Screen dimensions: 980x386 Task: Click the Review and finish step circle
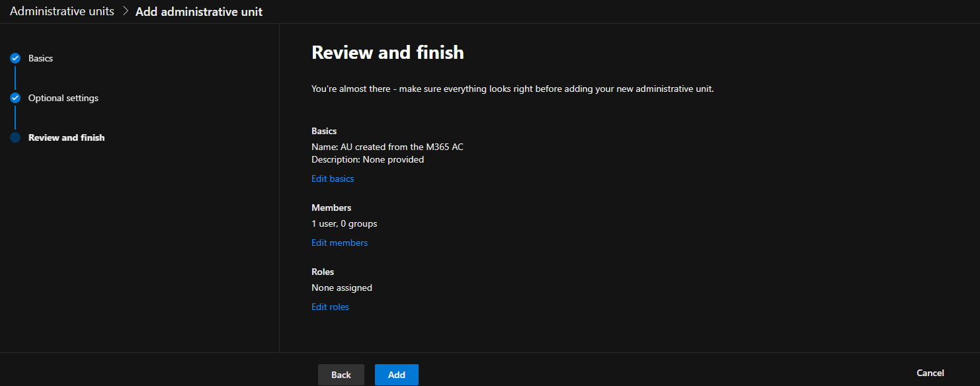pos(15,137)
